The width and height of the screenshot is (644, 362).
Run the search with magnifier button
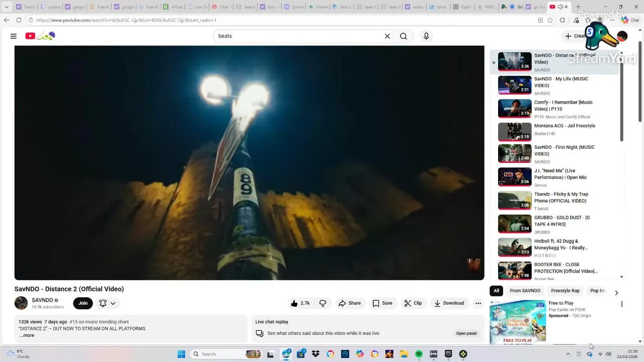coord(404,36)
